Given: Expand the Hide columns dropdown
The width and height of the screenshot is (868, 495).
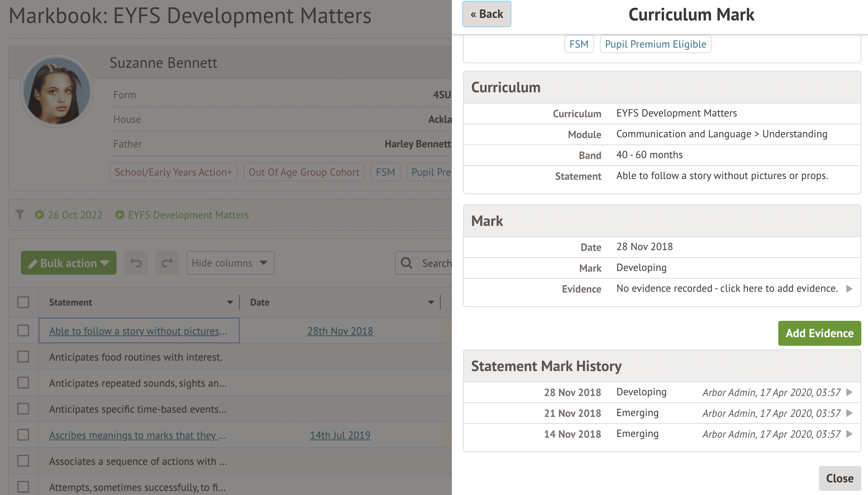Looking at the screenshot, I should (230, 263).
